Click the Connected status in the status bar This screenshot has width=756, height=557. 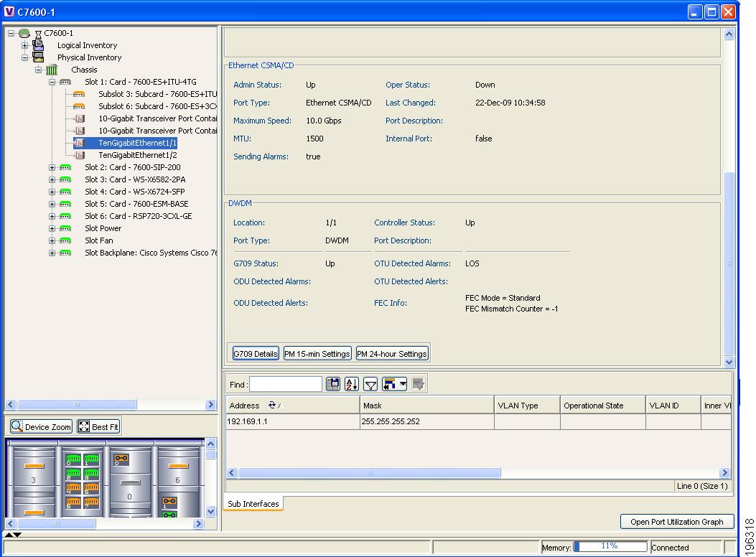pos(670,548)
